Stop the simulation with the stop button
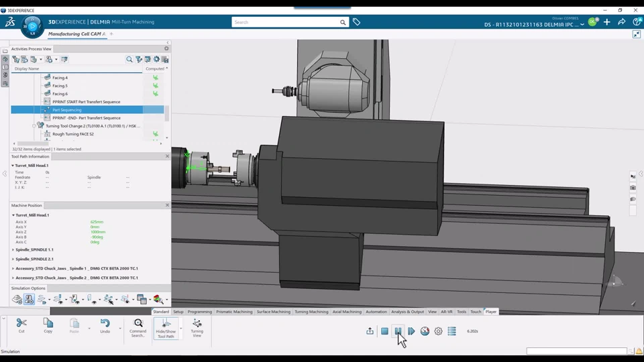 tap(384, 331)
